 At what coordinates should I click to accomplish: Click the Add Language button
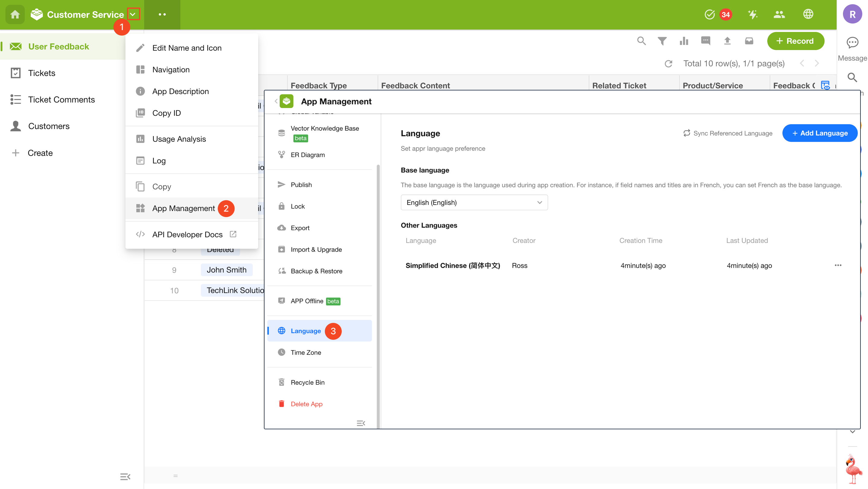pyautogui.click(x=819, y=133)
